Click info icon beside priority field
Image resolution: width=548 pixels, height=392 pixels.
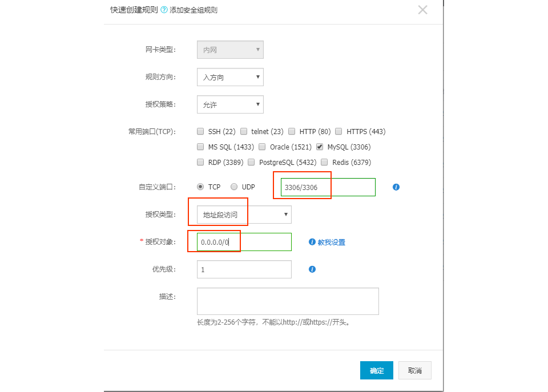pos(312,269)
